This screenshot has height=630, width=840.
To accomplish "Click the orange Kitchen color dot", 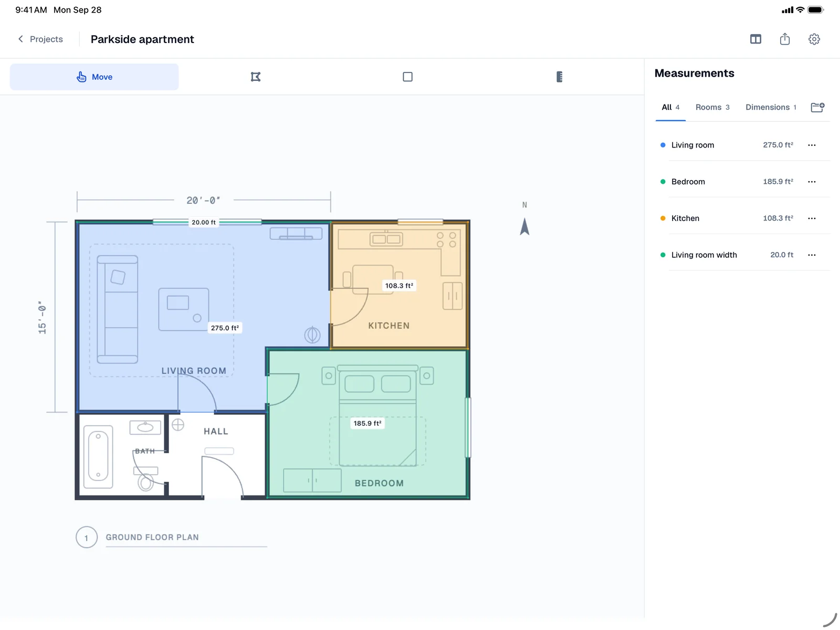I will tap(663, 218).
